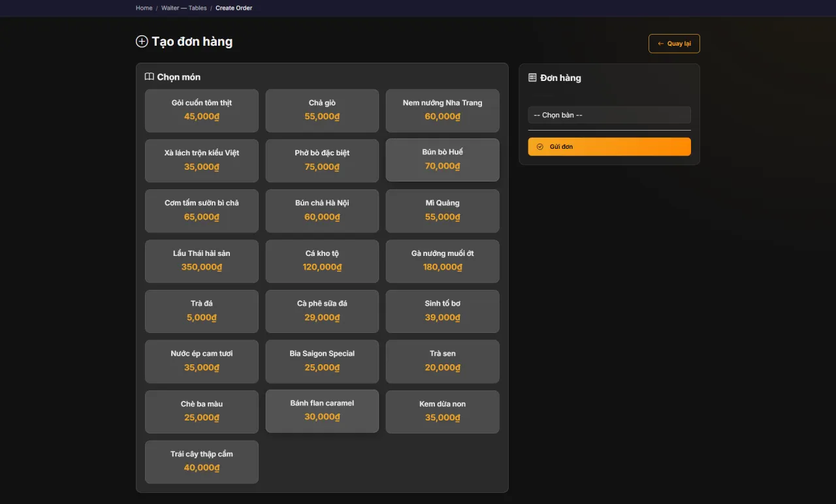Submit the order with Gửi đơn

pos(609,147)
